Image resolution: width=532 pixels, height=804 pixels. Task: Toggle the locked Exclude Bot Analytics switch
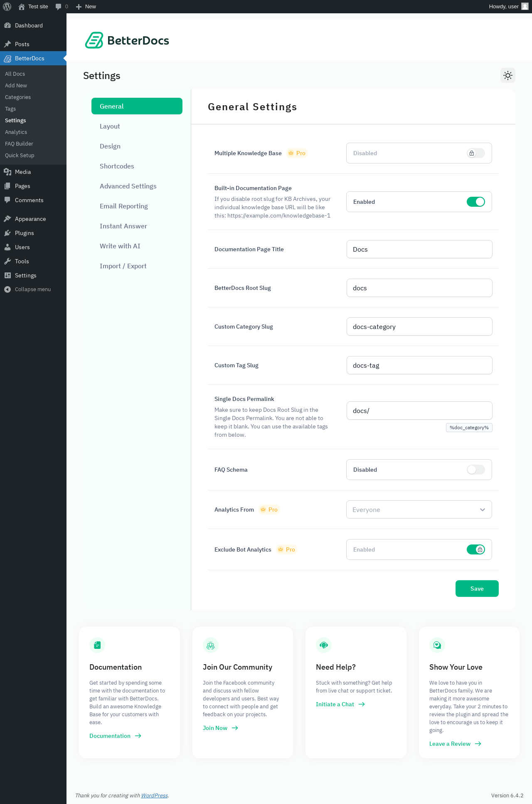(x=476, y=549)
